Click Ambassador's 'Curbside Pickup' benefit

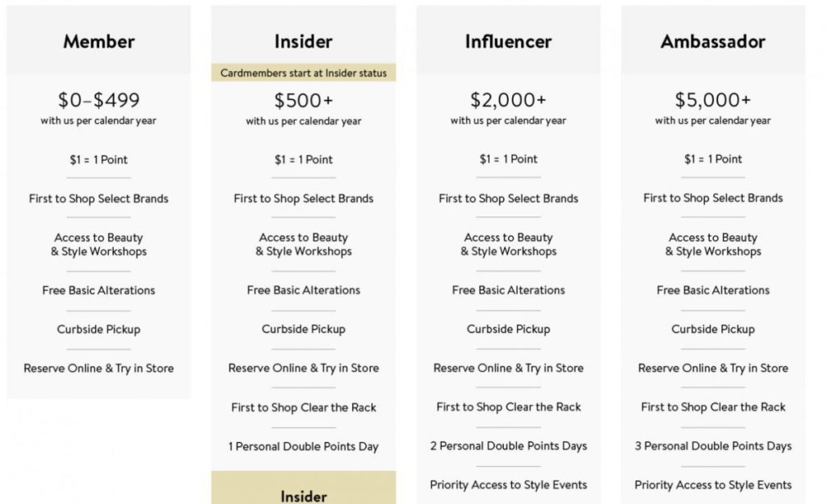712,330
